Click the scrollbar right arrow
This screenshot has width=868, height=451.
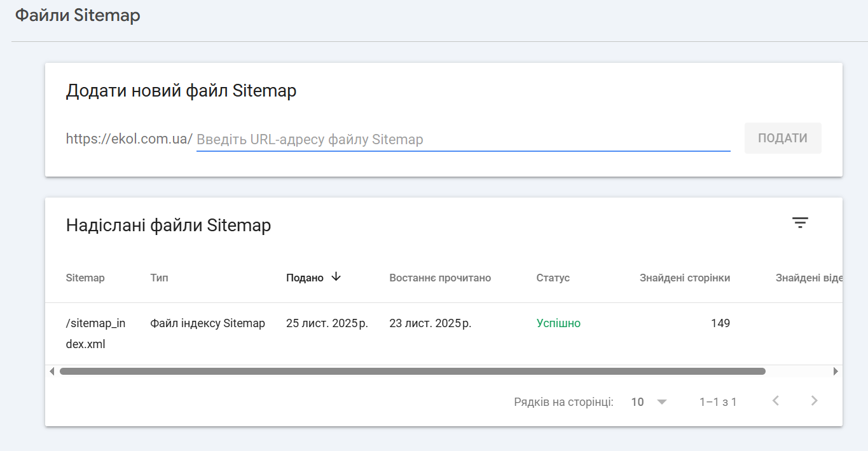[836, 372]
